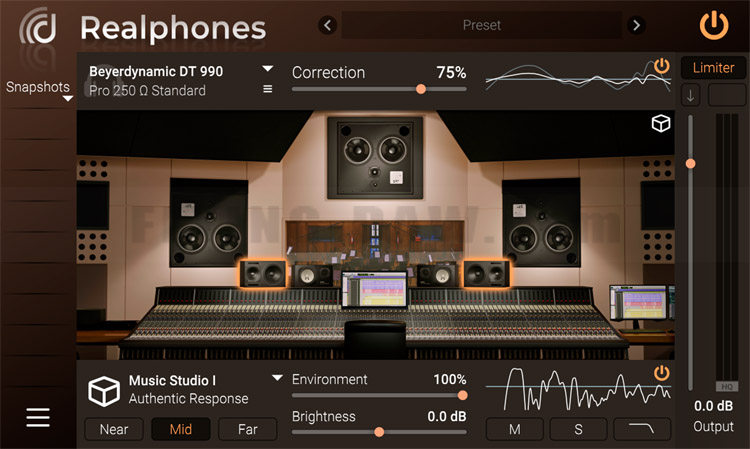Select the Near listening position

[x=114, y=429]
